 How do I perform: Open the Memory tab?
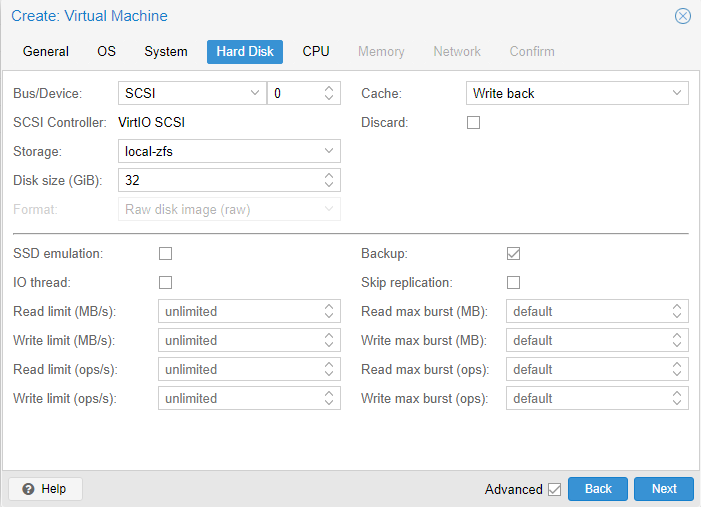pos(381,51)
